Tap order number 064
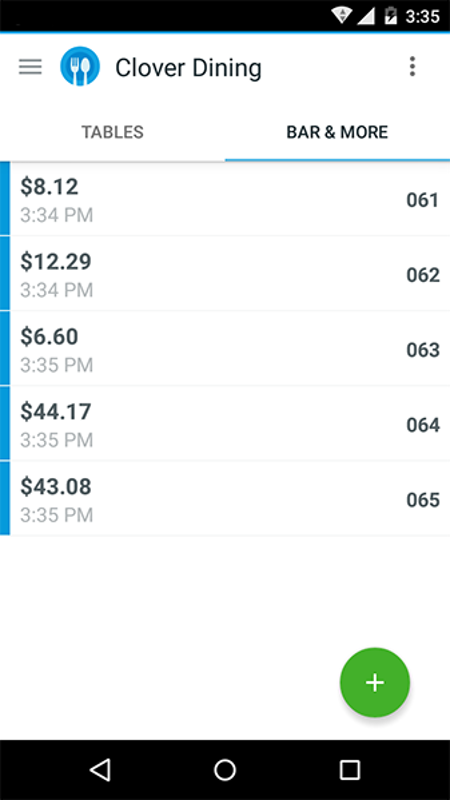 point(422,425)
